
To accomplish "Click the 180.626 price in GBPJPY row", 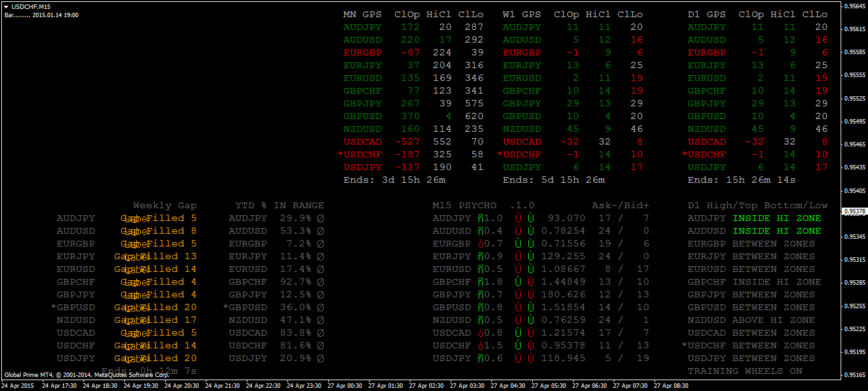I will [x=563, y=294].
